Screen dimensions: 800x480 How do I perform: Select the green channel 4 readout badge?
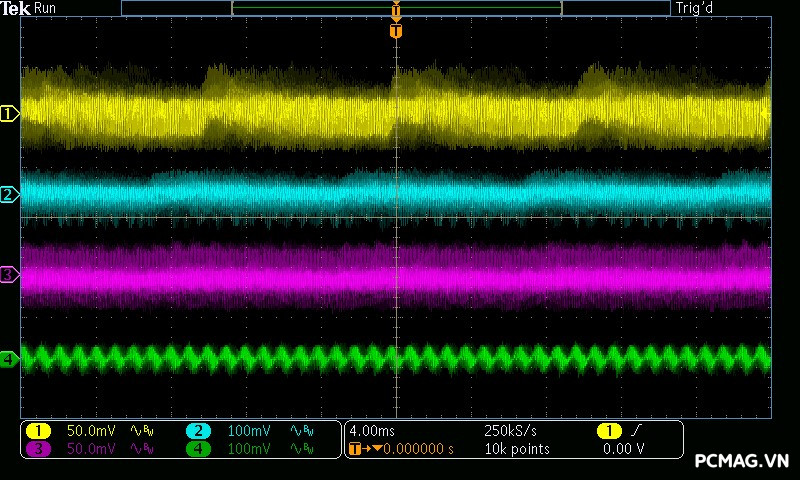[198, 449]
